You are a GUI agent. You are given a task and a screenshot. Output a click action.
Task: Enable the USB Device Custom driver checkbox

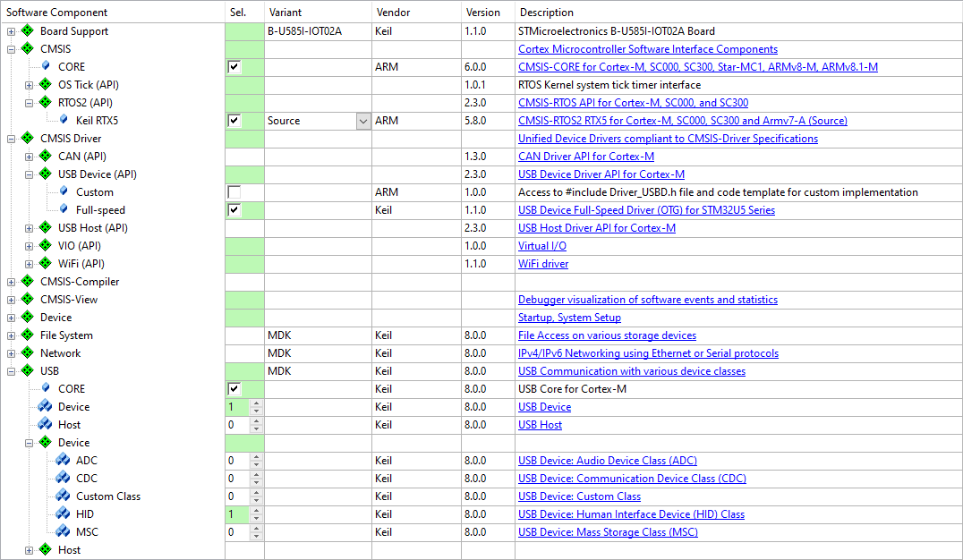[234, 192]
